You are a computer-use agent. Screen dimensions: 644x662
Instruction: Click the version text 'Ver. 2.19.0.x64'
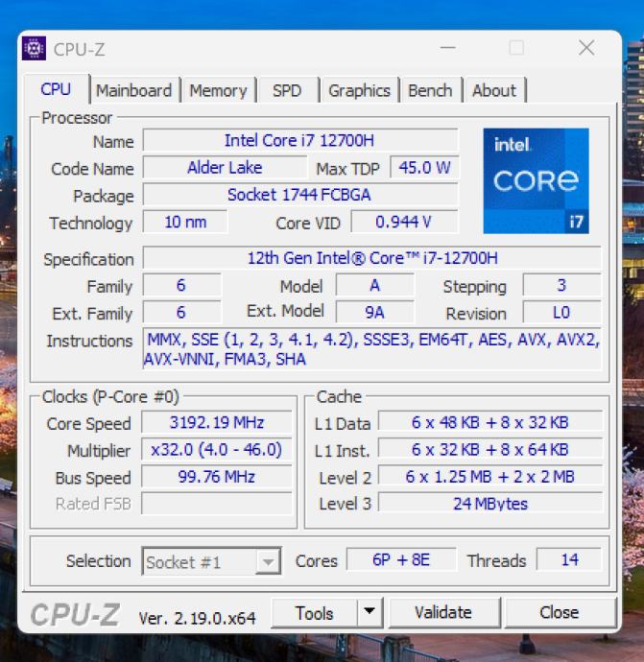coord(197,619)
